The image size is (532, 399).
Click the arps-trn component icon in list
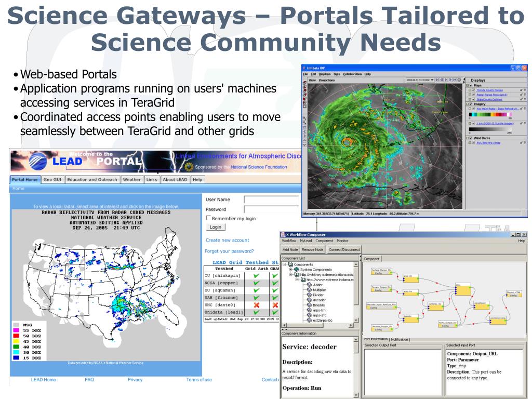310,310
